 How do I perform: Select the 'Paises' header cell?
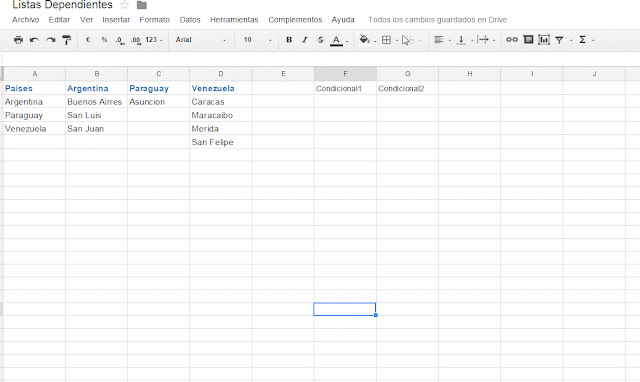coord(35,88)
